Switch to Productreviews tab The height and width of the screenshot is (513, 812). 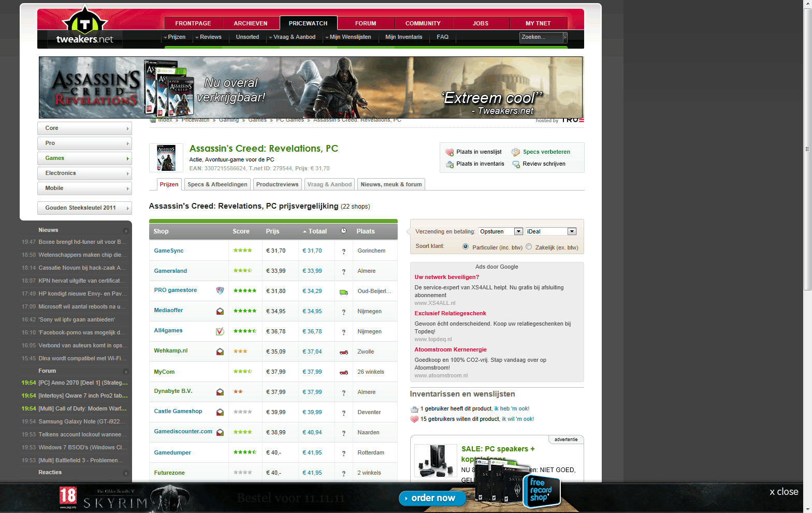point(278,184)
